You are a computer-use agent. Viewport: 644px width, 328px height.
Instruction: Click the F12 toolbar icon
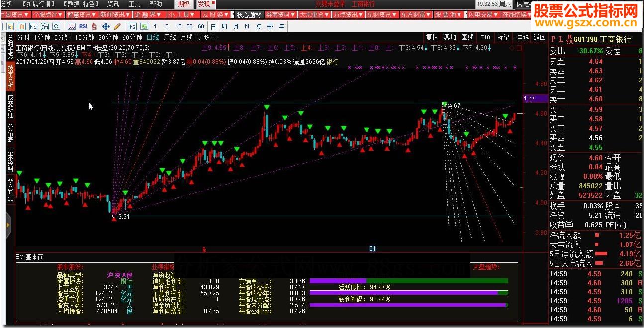(x=33, y=26)
